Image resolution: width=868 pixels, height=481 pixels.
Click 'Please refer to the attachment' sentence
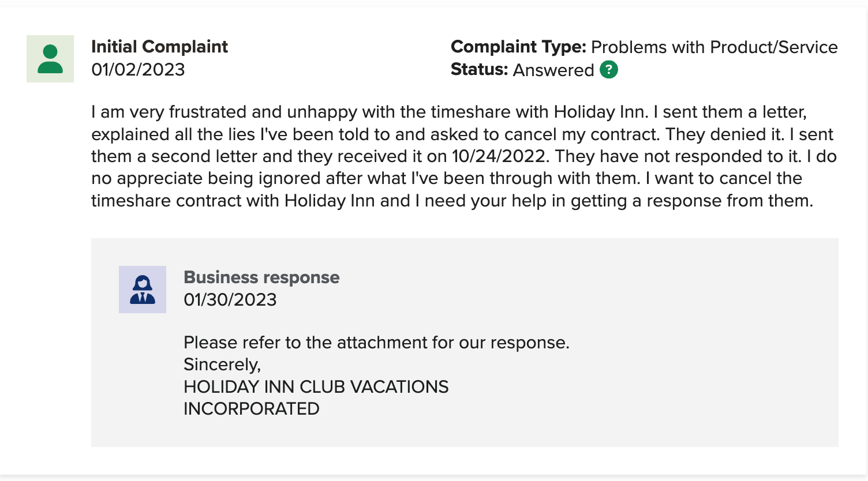click(x=376, y=343)
